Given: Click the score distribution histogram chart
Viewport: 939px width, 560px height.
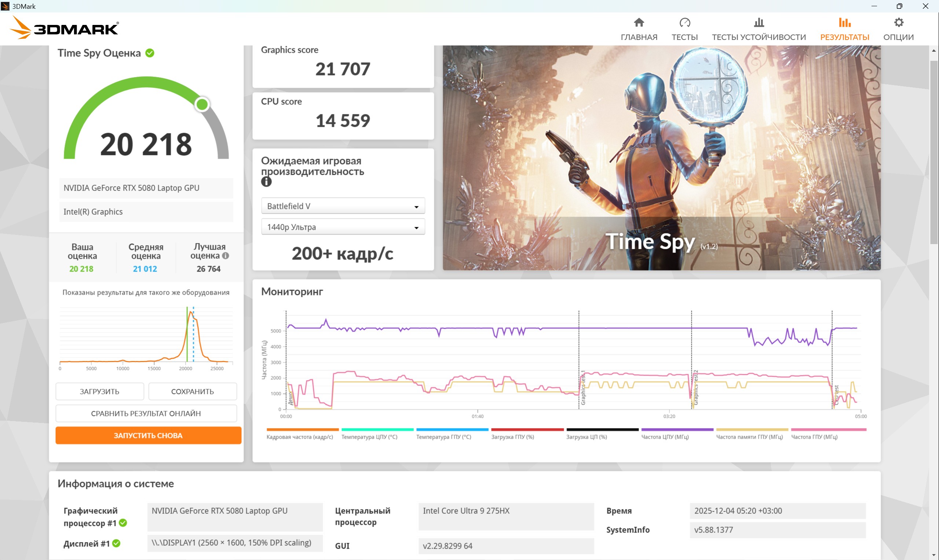Looking at the screenshot, I should point(146,339).
